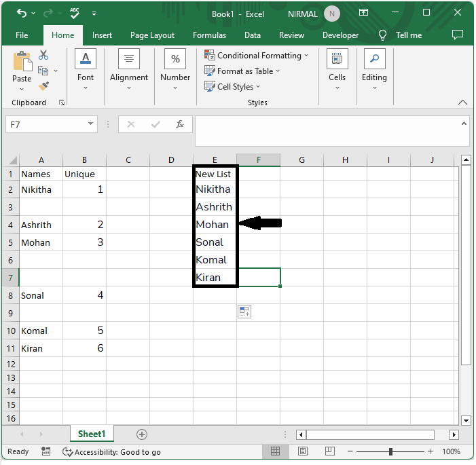
Task: Select column G header
Action: click(301, 160)
